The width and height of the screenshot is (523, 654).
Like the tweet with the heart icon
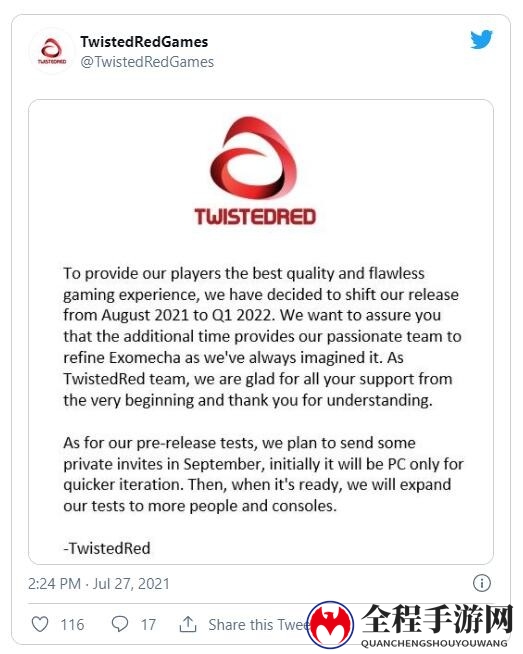[x=40, y=624]
